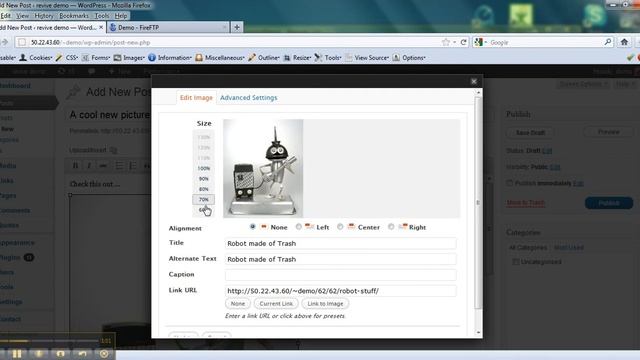Reload the current page

point(464,42)
